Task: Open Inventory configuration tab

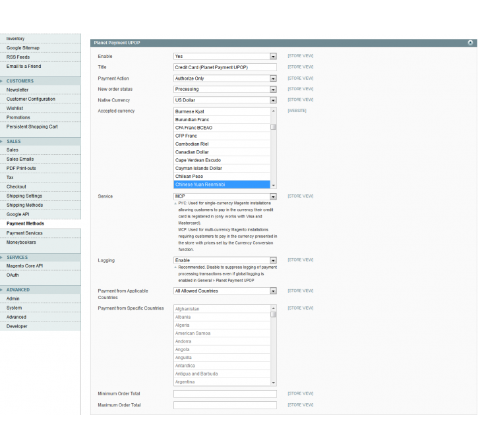Action: coord(40,39)
